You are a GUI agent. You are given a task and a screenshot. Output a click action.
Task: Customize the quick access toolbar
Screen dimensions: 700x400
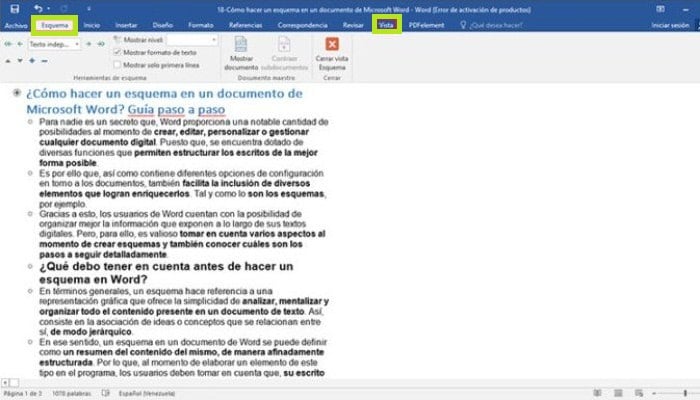pyautogui.click(x=89, y=9)
